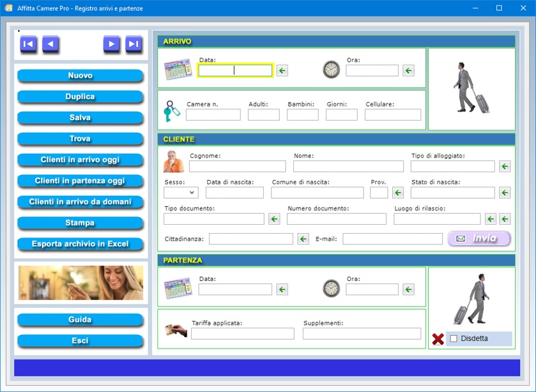The image size is (536, 392).
Task: Print with the Stampa button
Action: 80,223
